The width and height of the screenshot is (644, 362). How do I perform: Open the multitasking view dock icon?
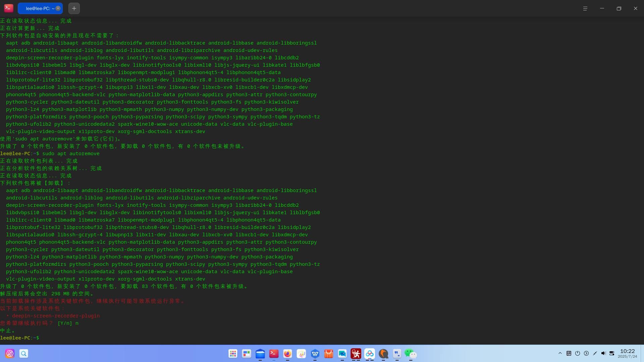coord(247,354)
